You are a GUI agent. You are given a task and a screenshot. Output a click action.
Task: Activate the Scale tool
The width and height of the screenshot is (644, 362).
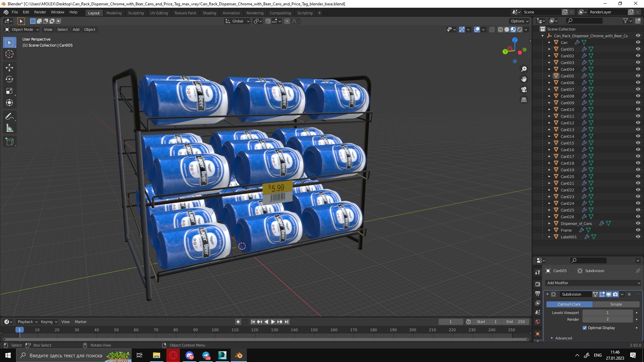(9, 91)
